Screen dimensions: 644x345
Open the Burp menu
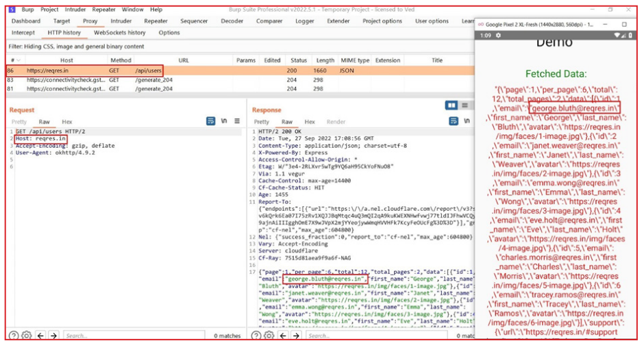[x=27, y=10]
